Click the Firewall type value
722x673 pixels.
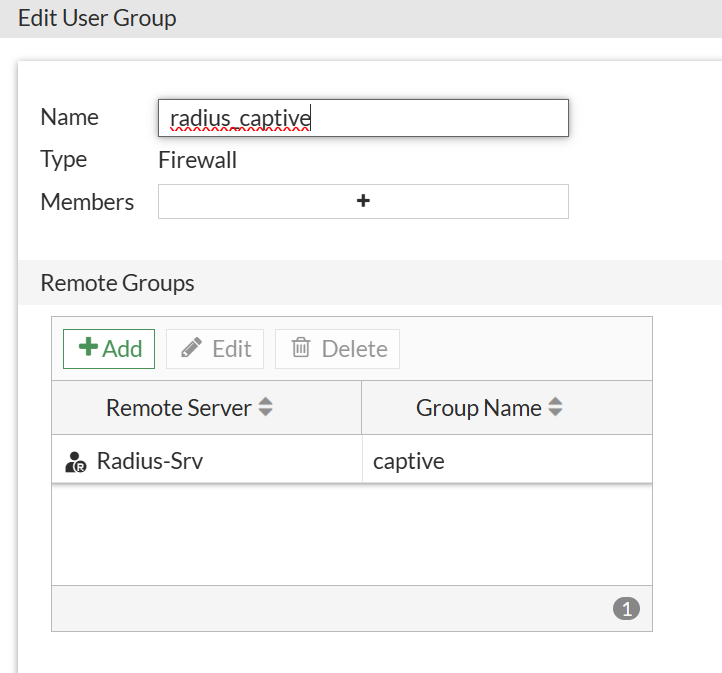pyautogui.click(x=198, y=160)
